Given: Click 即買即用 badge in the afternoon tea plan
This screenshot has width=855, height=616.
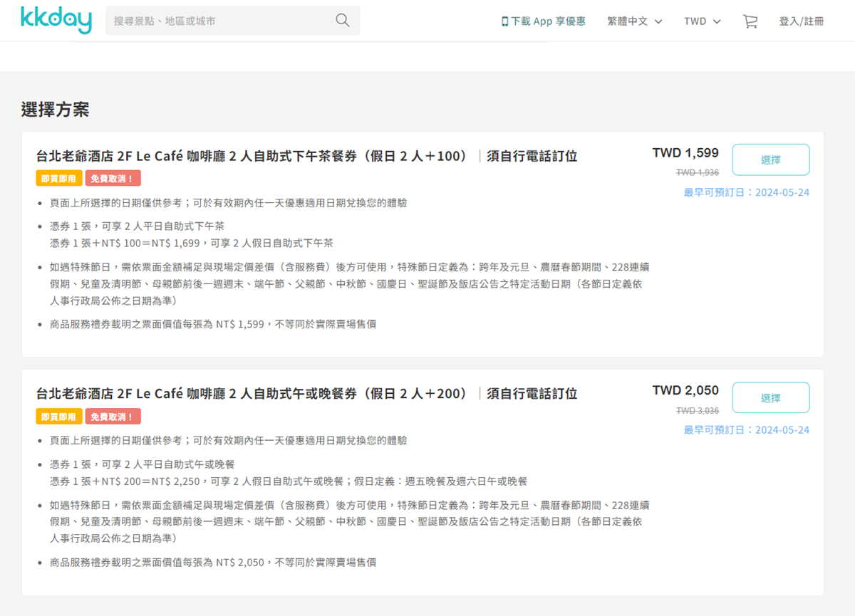Looking at the screenshot, I should tap(58, 179).
